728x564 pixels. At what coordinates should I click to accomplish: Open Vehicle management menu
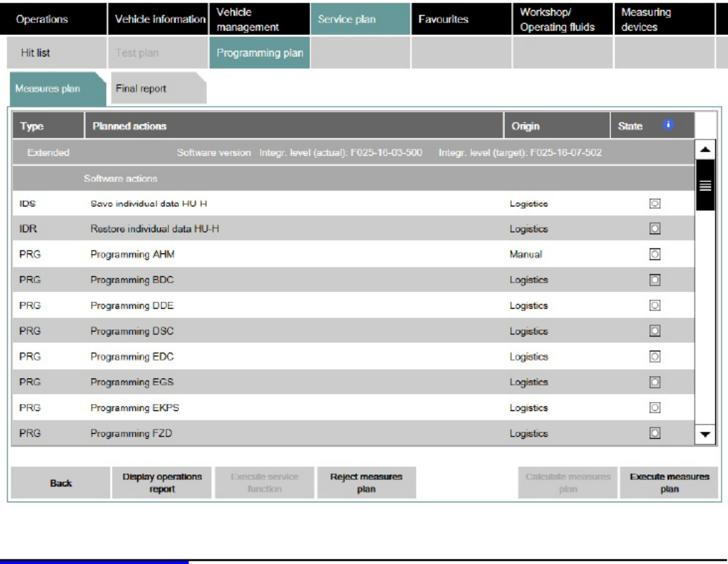pyautogui.click(x=259, y=19)
